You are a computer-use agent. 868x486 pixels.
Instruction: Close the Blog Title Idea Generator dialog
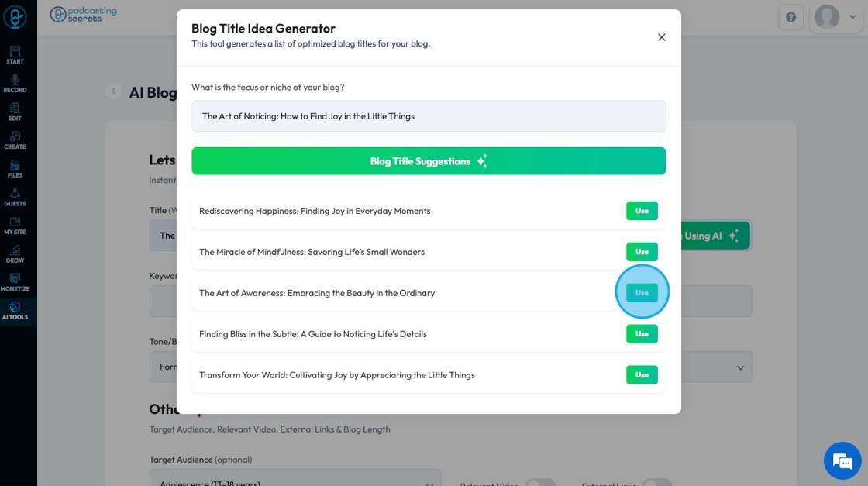(x=661, y=37)
